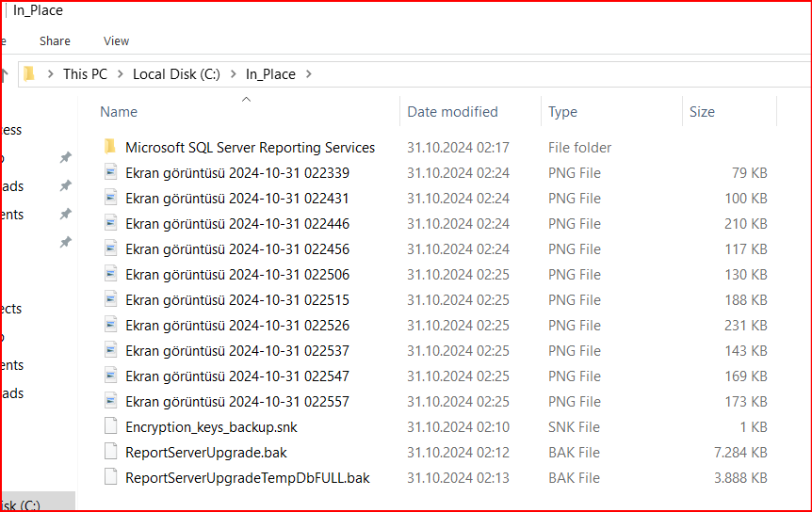The height and width of the screenshot is (512, 812).
Task: Click the ReportServerUpgradeTempDbFULL.bak file icon
Action: click(111, 477)
